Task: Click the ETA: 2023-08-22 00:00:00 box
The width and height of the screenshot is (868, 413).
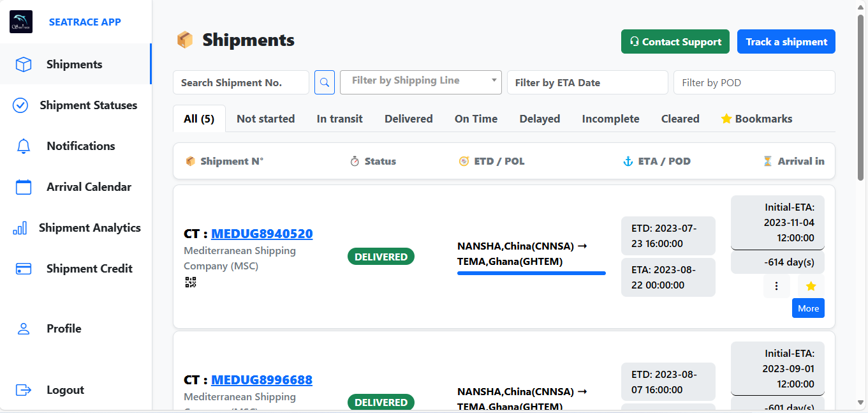Action: click(x=668, y=277)
